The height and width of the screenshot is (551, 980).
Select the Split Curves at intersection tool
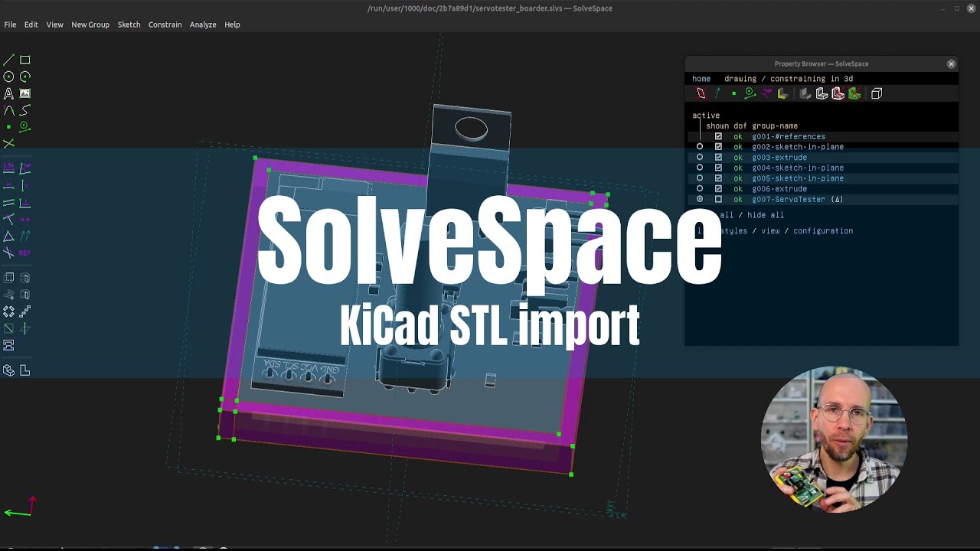tap(8, 144)
